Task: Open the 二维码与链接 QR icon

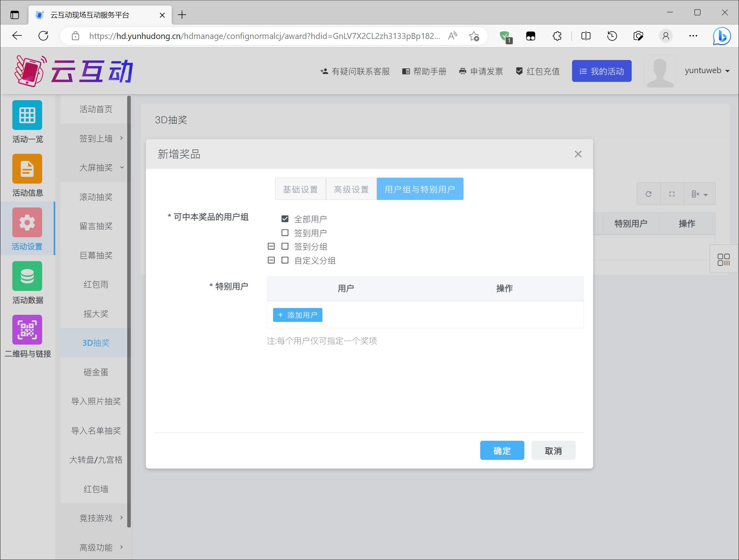Action: click(x=27, y=330)
